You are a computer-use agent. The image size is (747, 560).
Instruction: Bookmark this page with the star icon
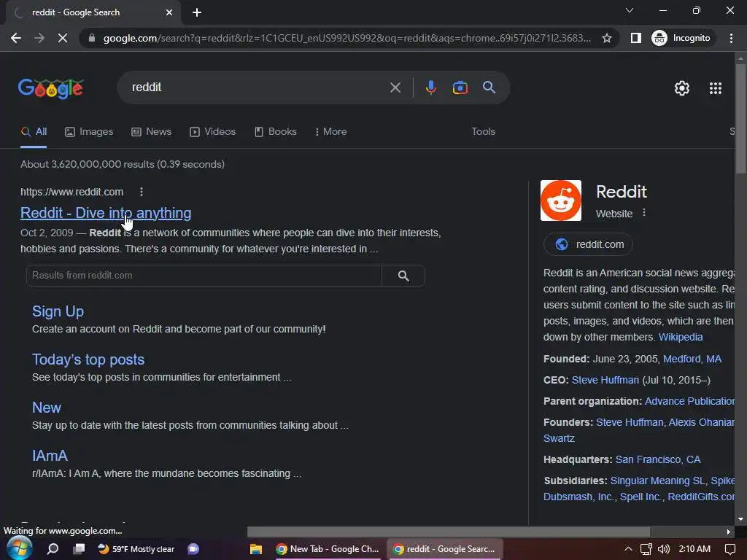point(606,38)
